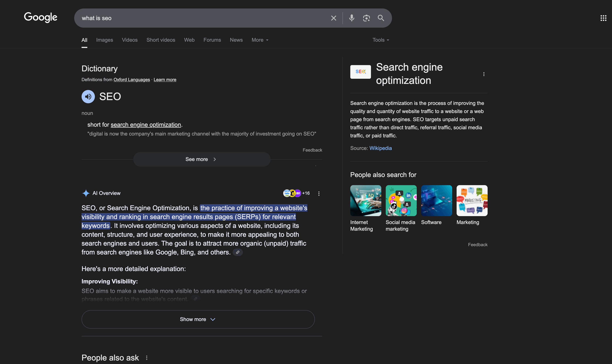
Task: Click the Google logo
Action: 40,17
